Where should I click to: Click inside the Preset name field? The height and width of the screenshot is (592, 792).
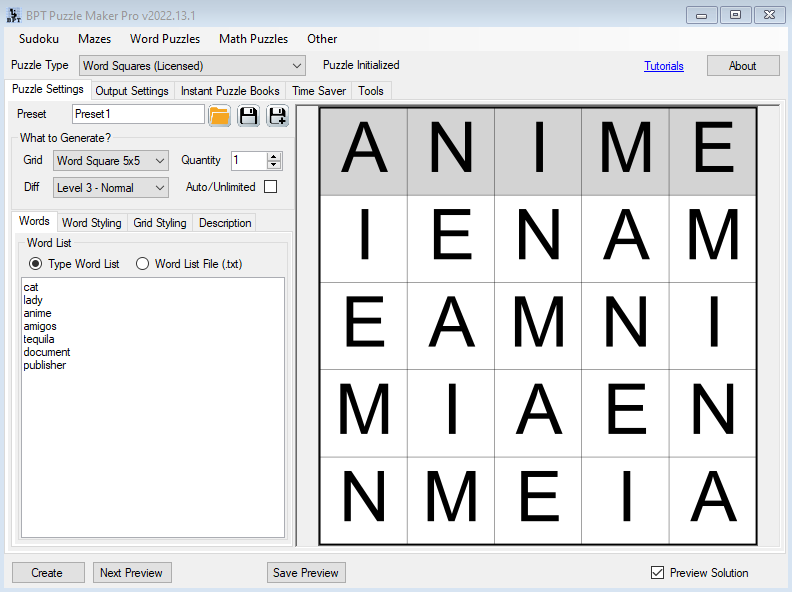click(137, 114)
